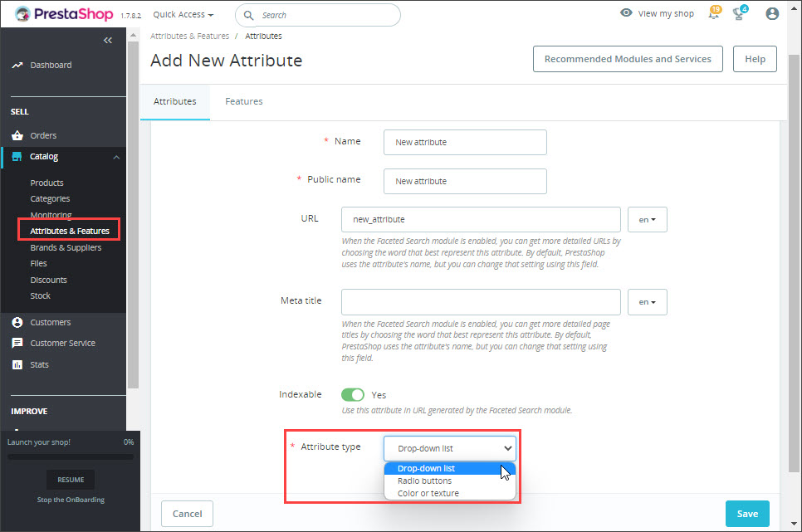The image size is (802, 532).
Task: Open the notifications bell icon
Action: pos(714,12)
